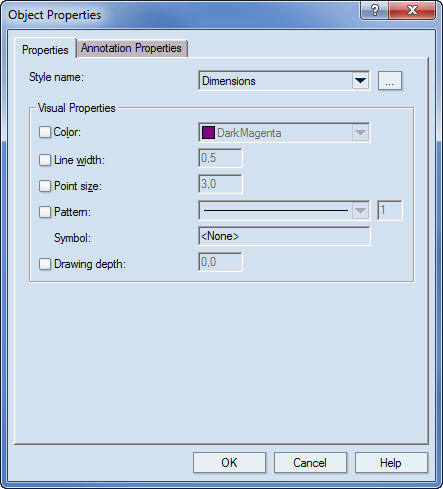Click the pattern scale field showing 1
The image size is (443, 489).
(390, 210)
